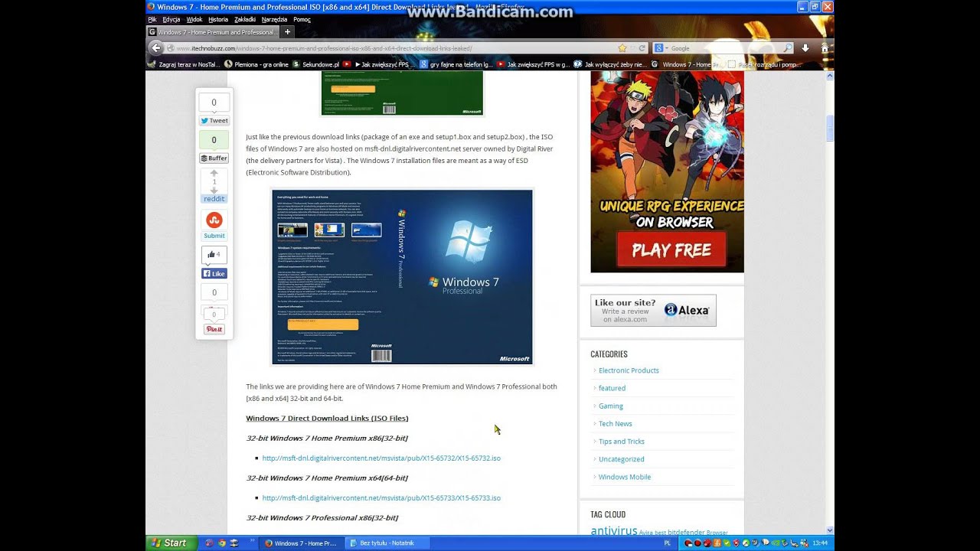Click the PLAY FREE ad button
This screenshot has height=551, width=980.
pyautogui.click(x=671, y=250)
